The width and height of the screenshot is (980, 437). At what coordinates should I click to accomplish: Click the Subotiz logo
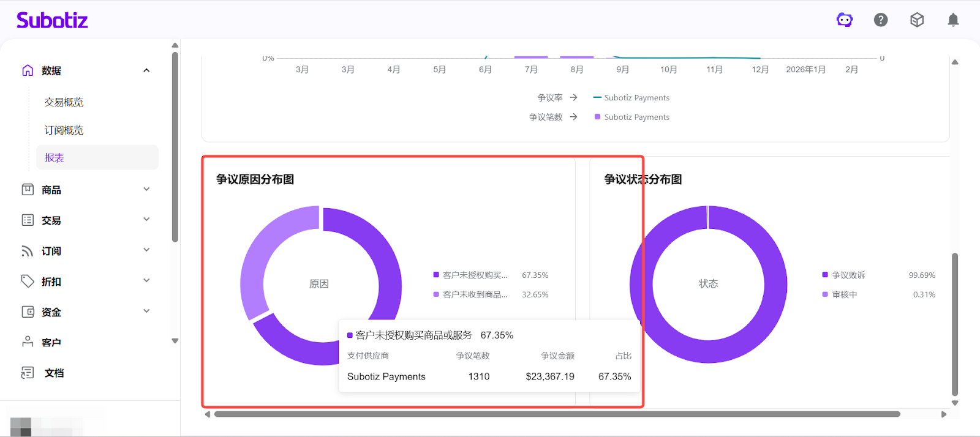[52, 20]
